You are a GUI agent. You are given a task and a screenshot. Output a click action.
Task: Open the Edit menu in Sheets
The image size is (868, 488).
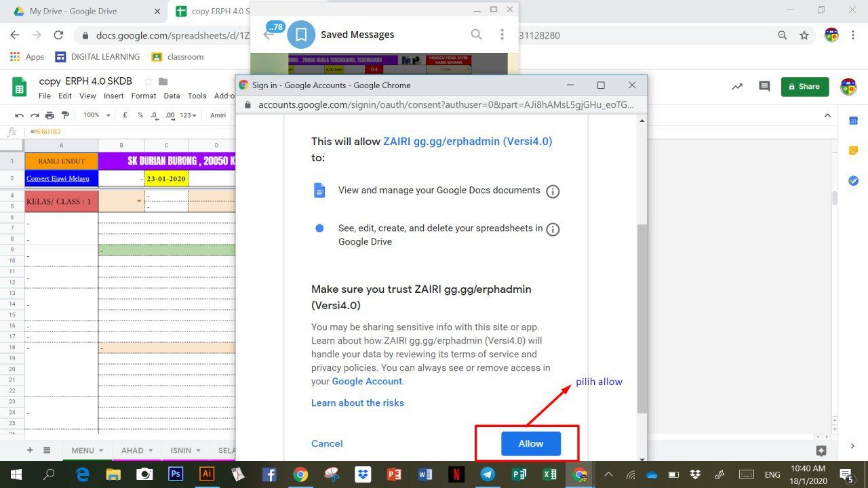tap(65, 96)
